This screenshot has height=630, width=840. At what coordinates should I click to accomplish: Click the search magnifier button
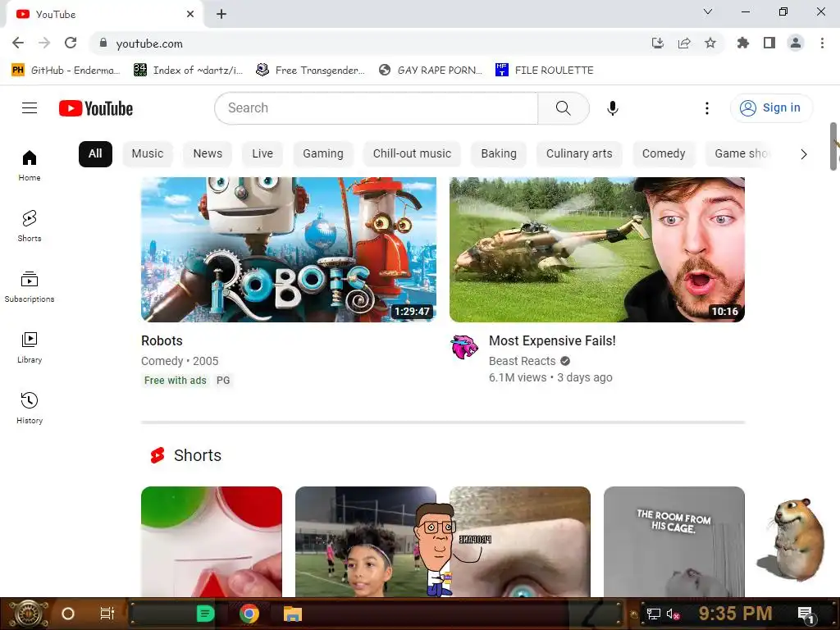[563, 108]
